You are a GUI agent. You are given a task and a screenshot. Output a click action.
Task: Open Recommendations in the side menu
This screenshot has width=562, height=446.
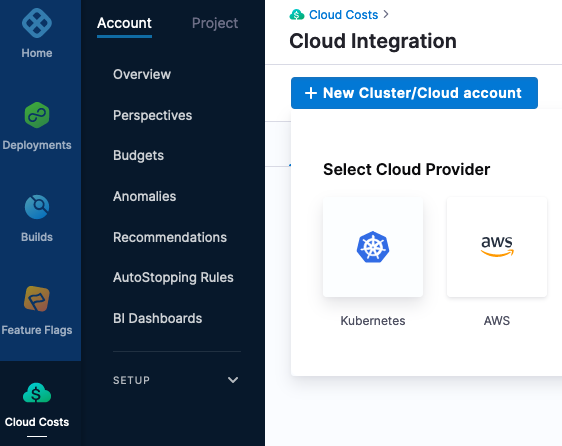pos(170,237)
